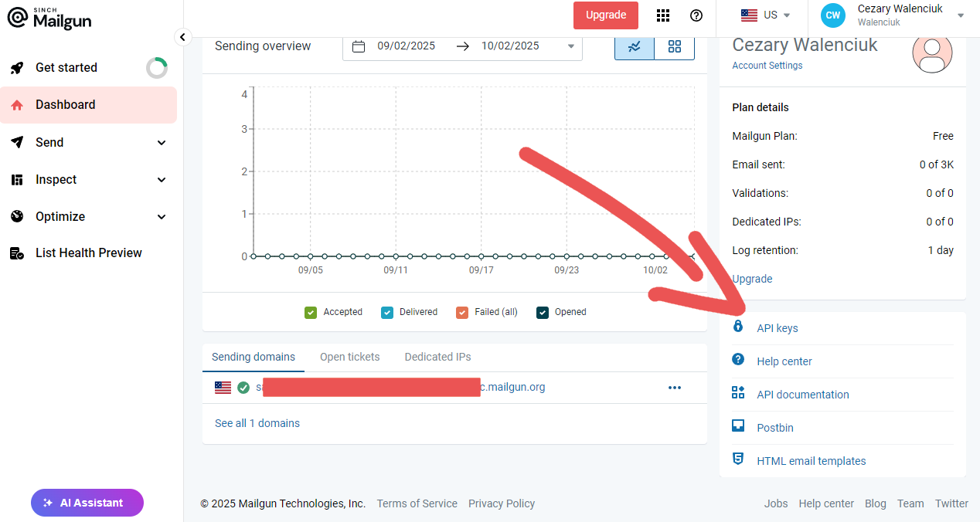Click the List Health Preview icon
This screenshot has width=980, height=522.
pos(17,253)
